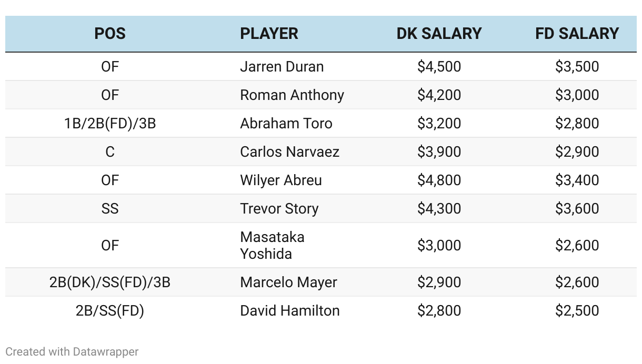Click the POS column header

tap(110, 34)
